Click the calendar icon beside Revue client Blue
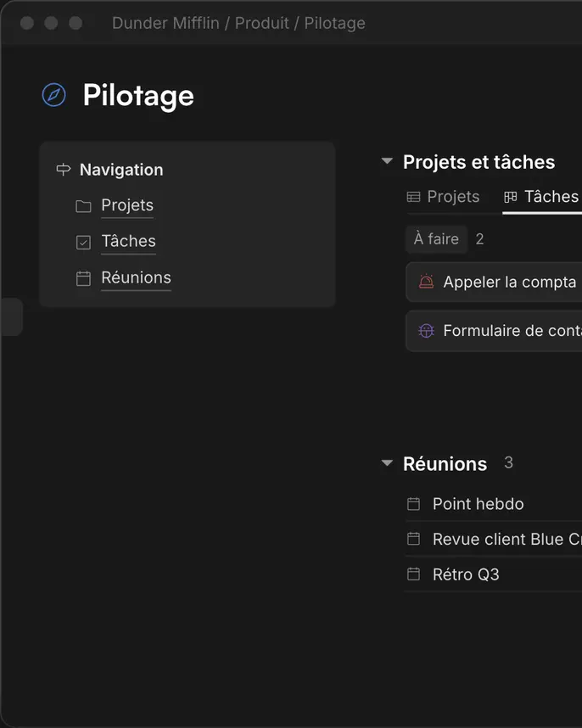 pyautogui.click(x=413, y=539)
